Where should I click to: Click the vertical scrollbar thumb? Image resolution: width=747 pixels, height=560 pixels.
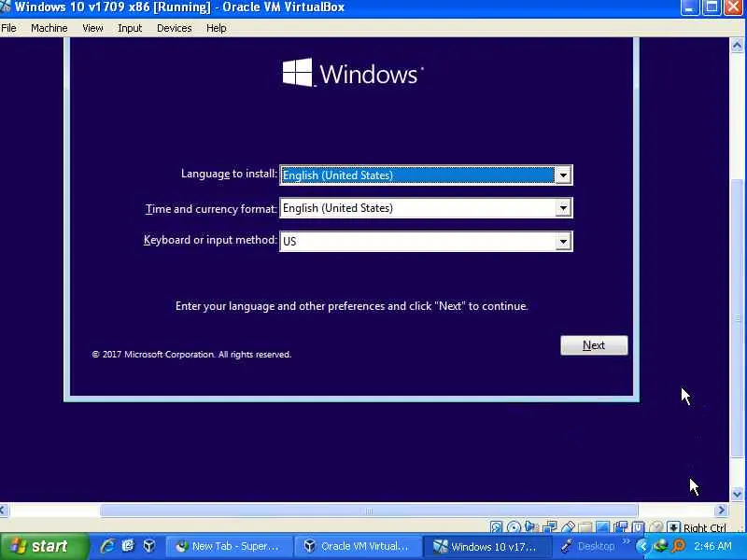click(x=737, y=317)
